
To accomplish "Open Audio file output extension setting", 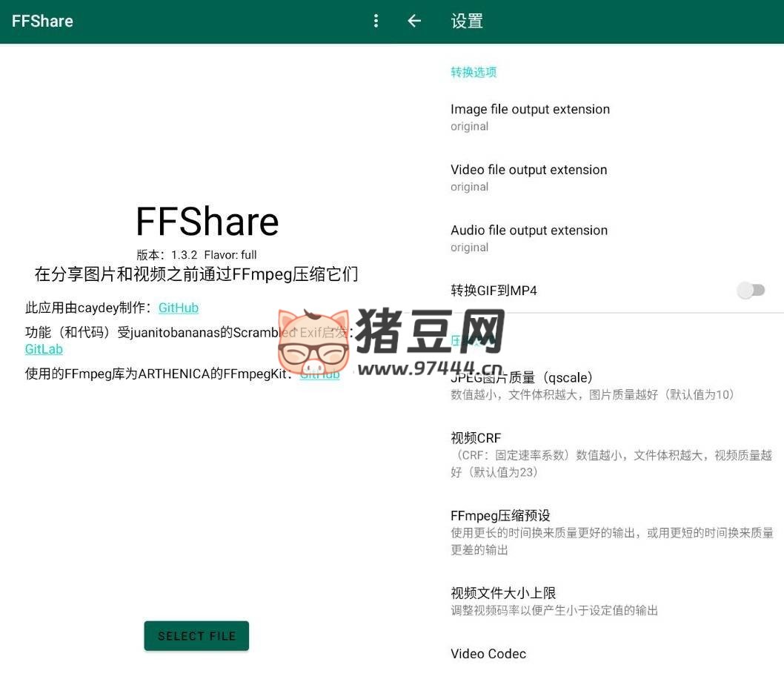I will [x=528, y=238].
